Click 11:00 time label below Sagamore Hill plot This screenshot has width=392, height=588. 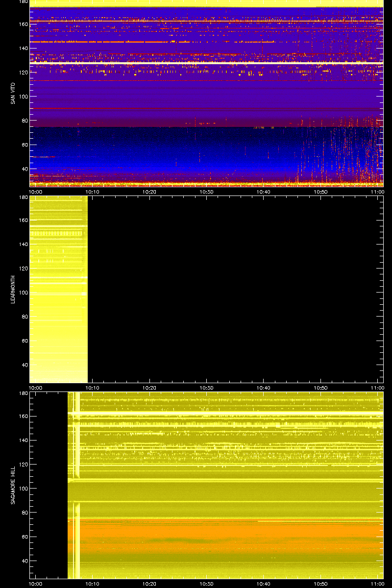(x=378, y=584)
